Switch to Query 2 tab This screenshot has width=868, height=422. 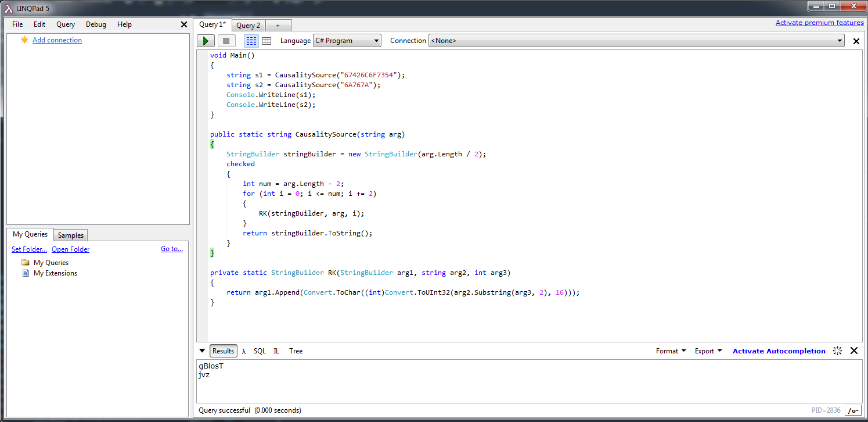point(248,26)
